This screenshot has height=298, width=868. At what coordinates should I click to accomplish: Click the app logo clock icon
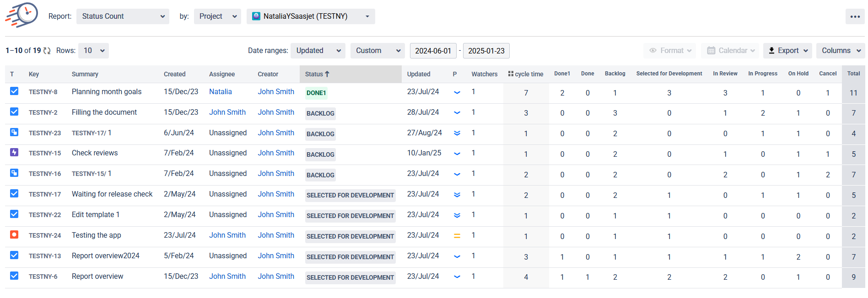coord(22,15)
